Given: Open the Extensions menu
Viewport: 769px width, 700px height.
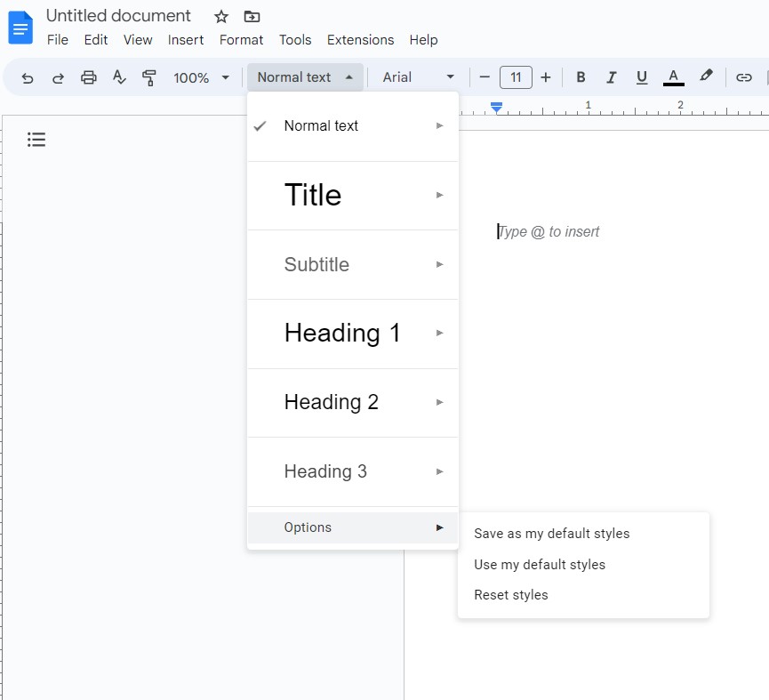Looking at the screenshot, I should pyautogui.click(x=360, y=40).
